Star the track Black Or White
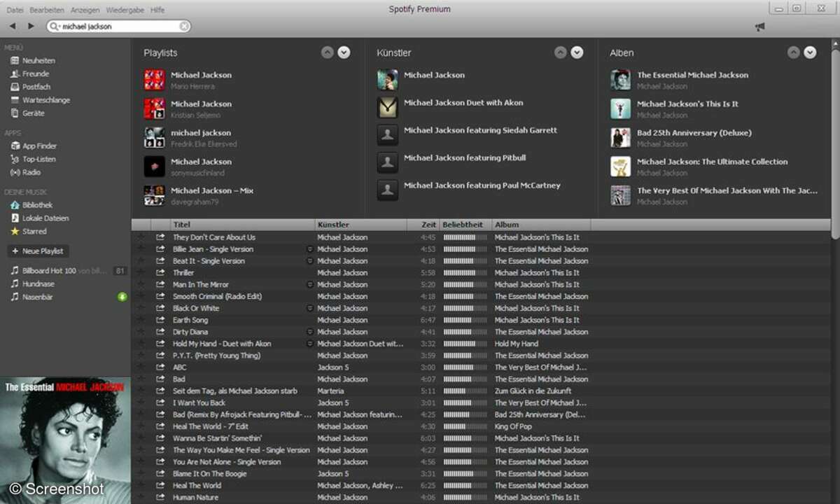This screenshot has width=840, height=504. [141, 308]
